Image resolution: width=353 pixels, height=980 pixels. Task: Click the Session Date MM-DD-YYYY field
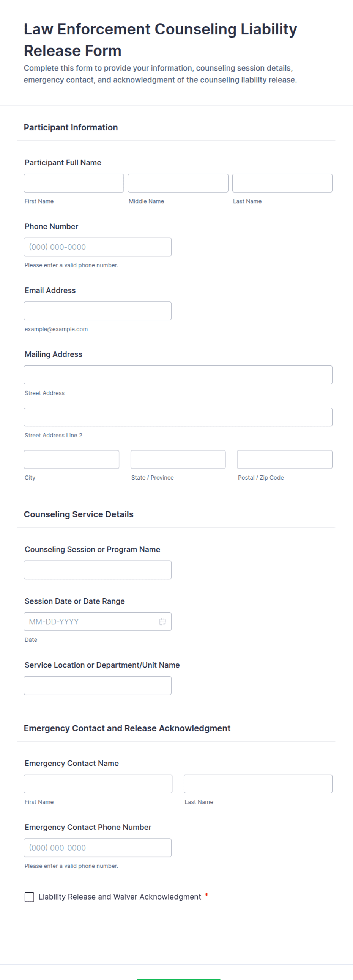click(98, 621)
